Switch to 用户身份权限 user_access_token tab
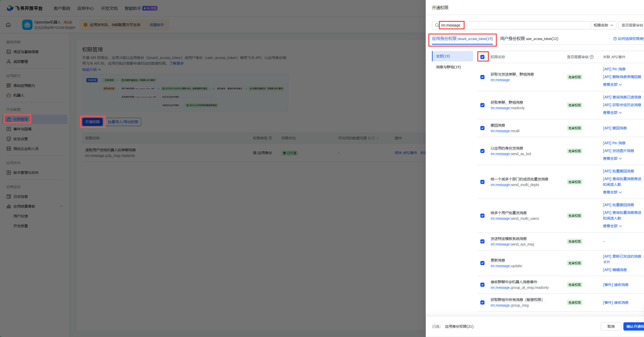Screen dimensions: 644x337 [x=529, y=39]
